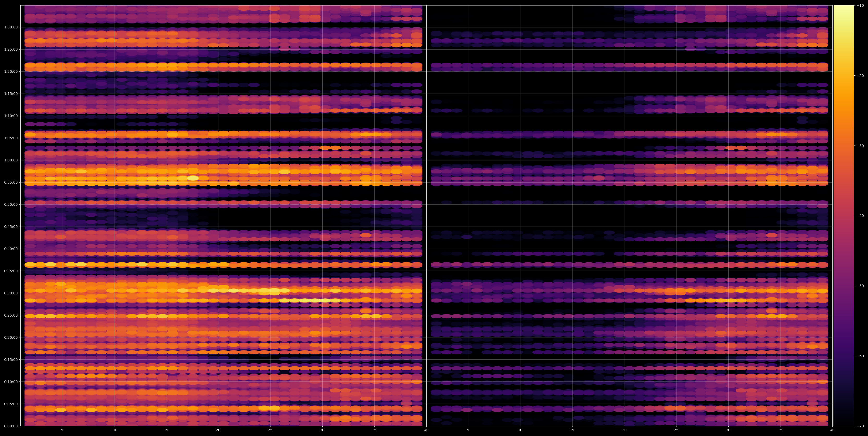Viewport: 868px width, 436px height.
Task: Click x-axis tick 40 of left heatmap
Action: pyautogui.click(x=426, y=430)
